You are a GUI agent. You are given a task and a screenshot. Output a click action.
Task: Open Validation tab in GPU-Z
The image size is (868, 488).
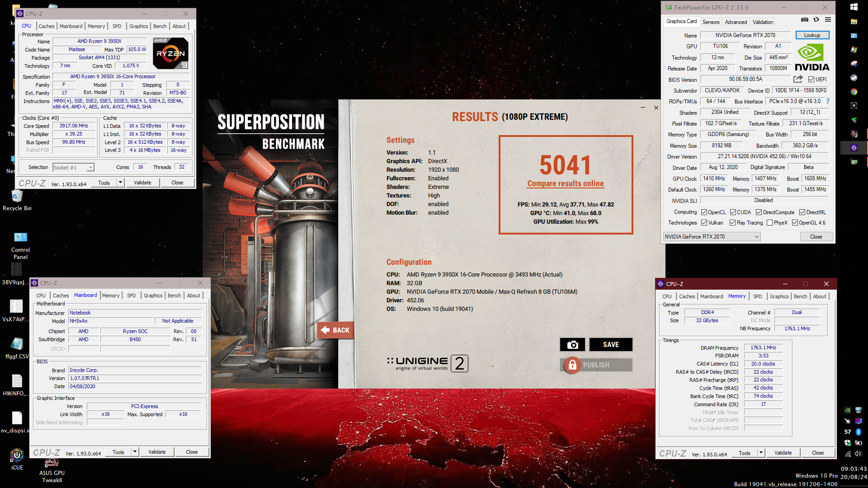click(763, 22)
